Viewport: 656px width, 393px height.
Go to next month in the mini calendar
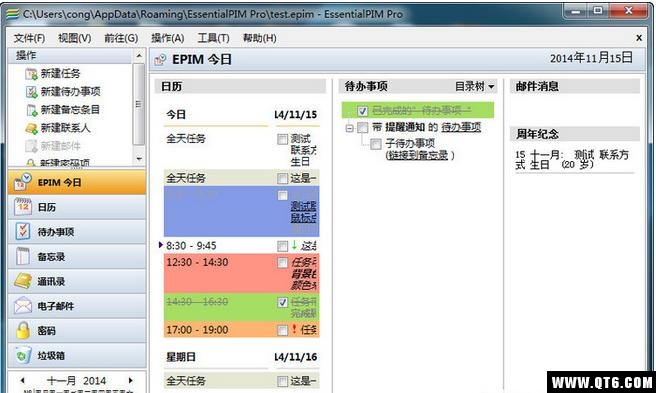tap(131, 380)
